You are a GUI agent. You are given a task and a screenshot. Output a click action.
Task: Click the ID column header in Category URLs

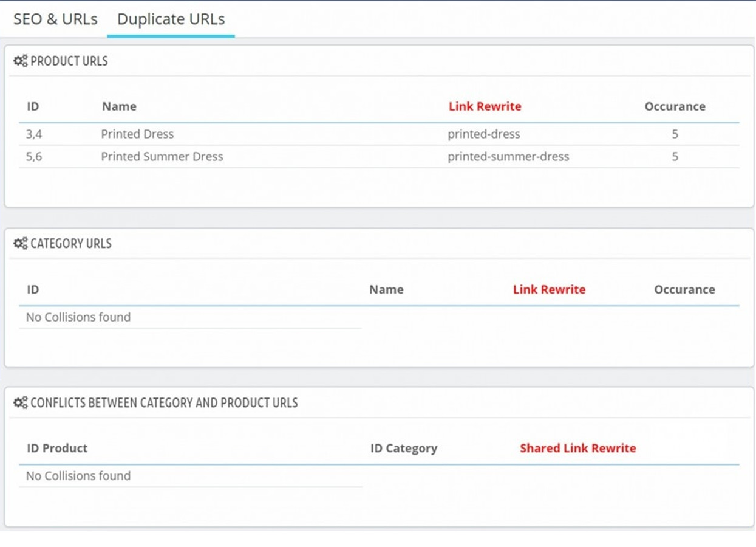(33, 289)
